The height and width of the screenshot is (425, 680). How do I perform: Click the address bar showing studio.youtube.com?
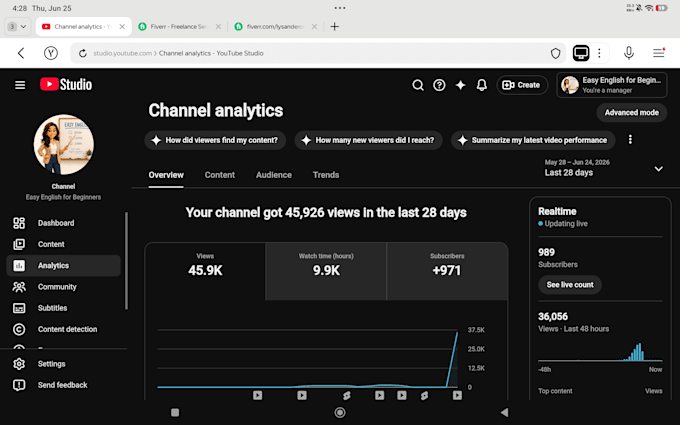317,53
